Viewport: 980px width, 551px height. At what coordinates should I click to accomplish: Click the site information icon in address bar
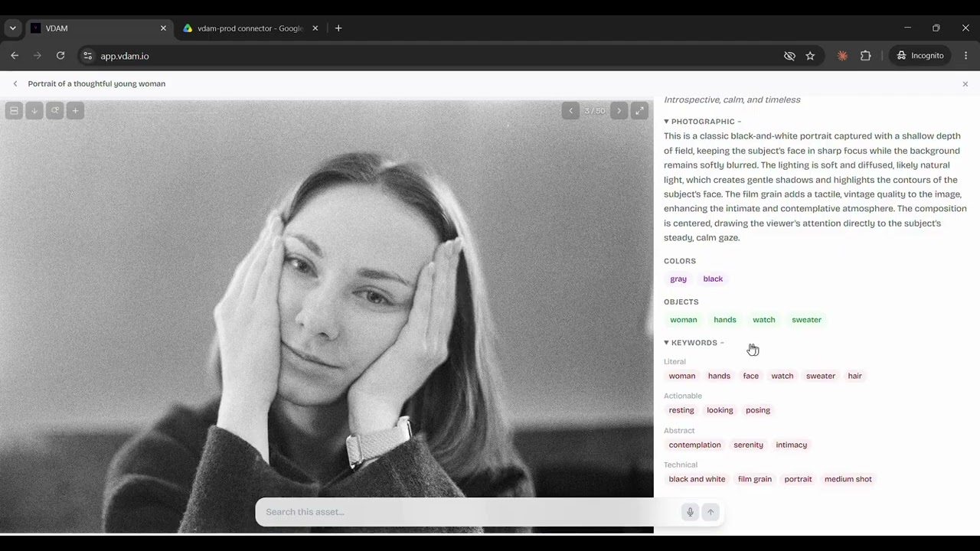(87, 56)
